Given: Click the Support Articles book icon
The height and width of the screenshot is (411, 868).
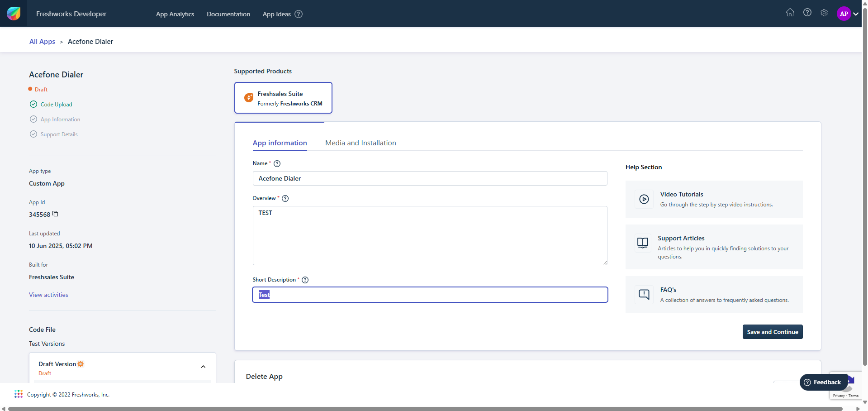Looking at the screenshot, I should [x=643, y=243].
